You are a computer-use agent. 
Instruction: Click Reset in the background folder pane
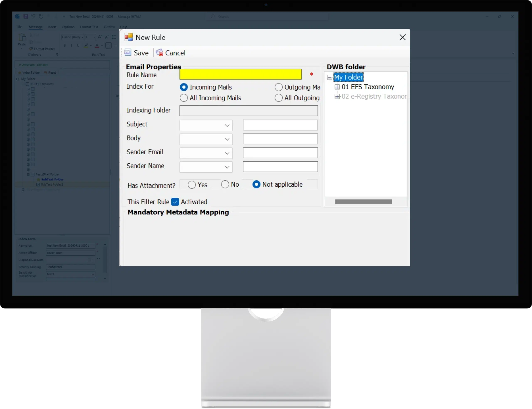[x=50, y=73]
